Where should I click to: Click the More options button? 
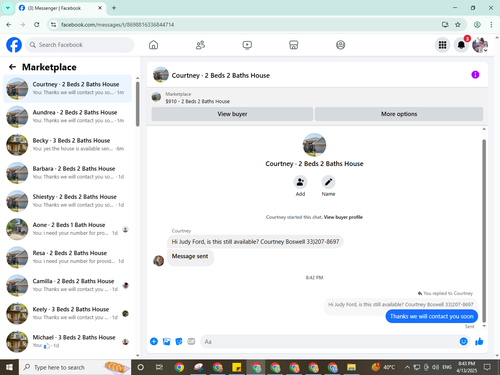click(x=399, y=114)
